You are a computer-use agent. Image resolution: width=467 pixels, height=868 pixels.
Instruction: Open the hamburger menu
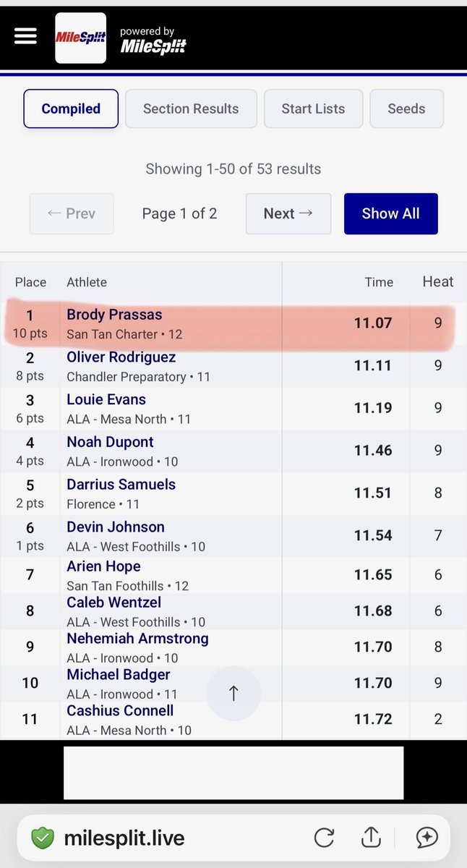(25, 36)
